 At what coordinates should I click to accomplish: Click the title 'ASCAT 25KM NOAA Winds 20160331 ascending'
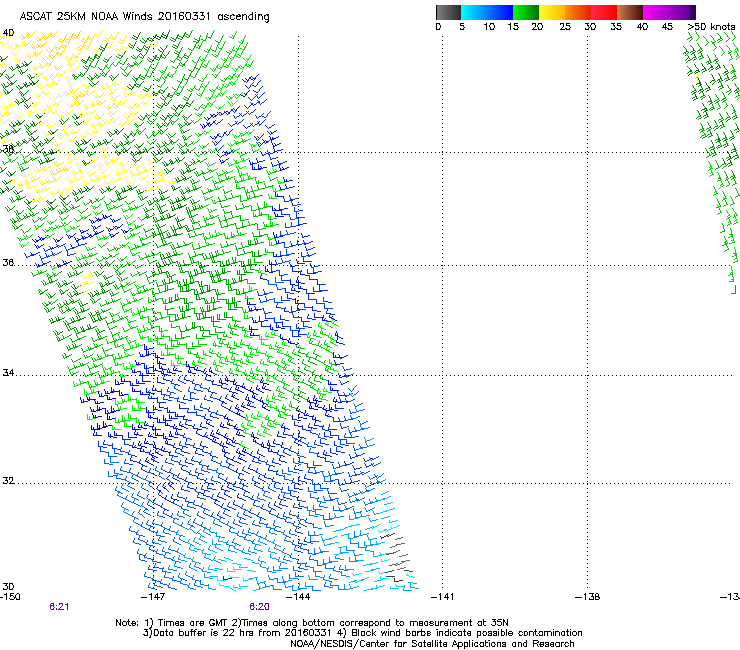pos(144,17)
